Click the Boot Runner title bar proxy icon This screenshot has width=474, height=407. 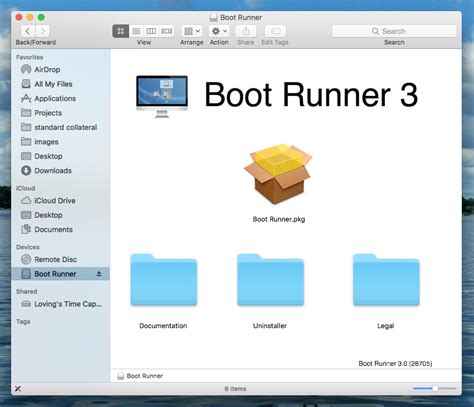click(x=214, y=17)
